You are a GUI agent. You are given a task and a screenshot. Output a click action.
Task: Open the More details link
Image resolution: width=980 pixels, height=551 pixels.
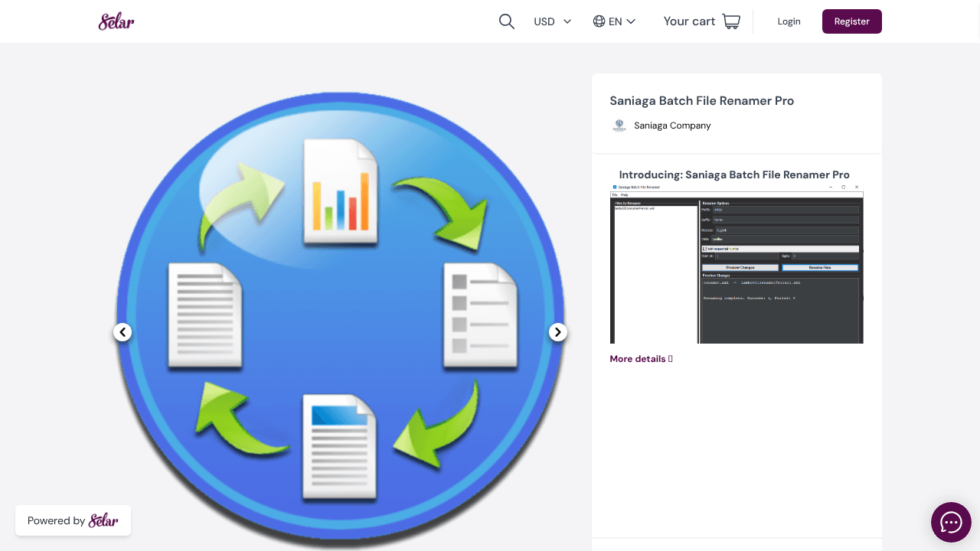641,359
